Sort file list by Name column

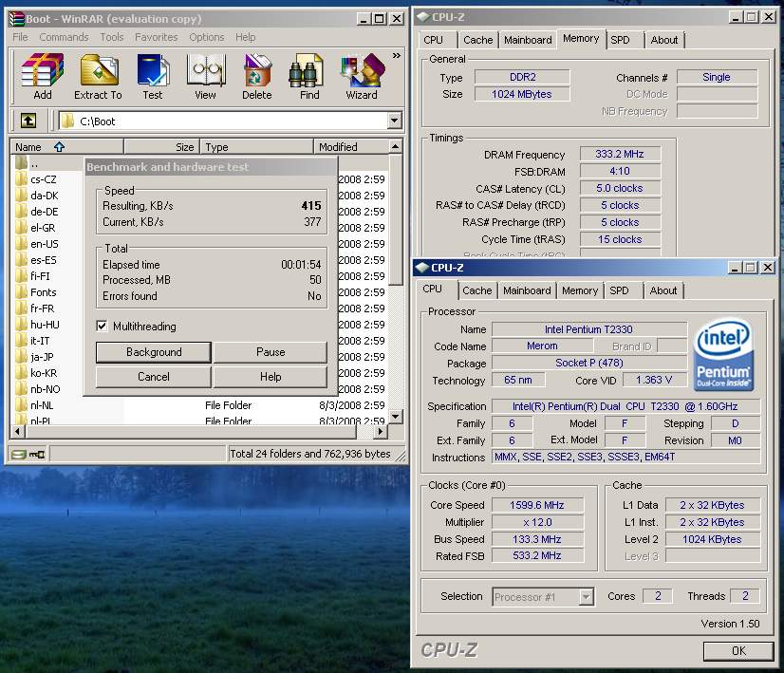67,147
